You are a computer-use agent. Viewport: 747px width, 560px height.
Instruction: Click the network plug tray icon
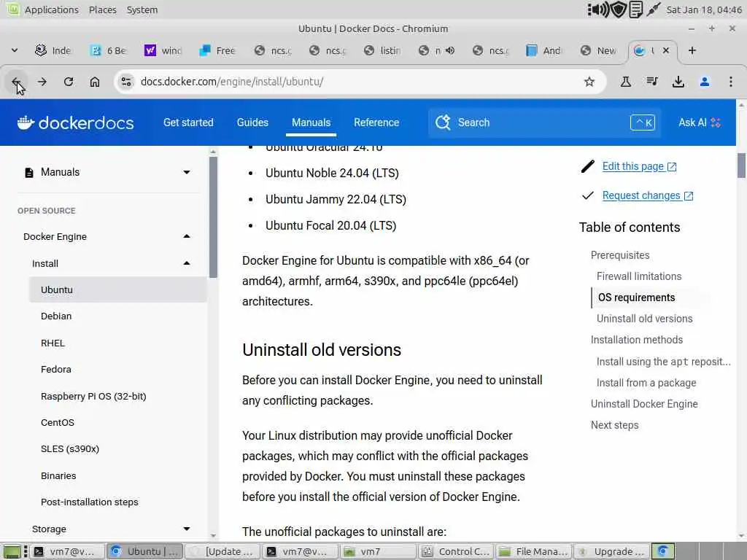(x=653, y=9)
